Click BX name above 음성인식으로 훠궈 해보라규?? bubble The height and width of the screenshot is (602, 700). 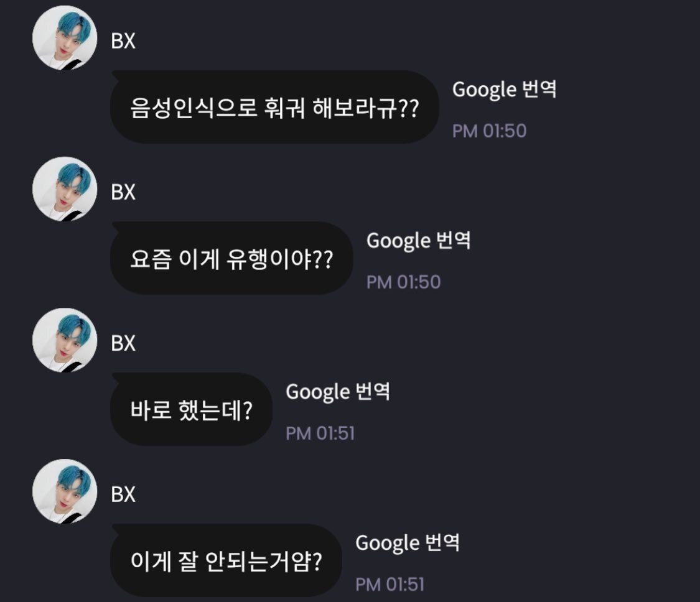pos(123,42)
